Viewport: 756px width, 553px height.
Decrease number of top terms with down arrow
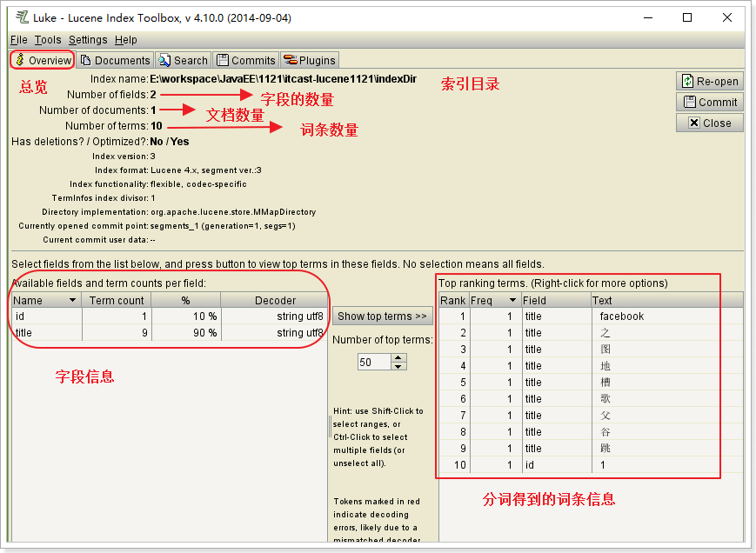[x=398, y=366]
